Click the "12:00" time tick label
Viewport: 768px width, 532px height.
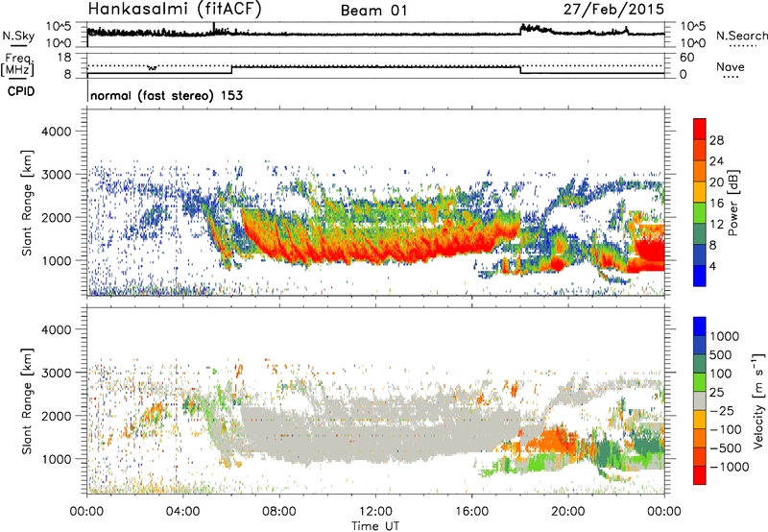pyautogui.click(x=375, y=512)
